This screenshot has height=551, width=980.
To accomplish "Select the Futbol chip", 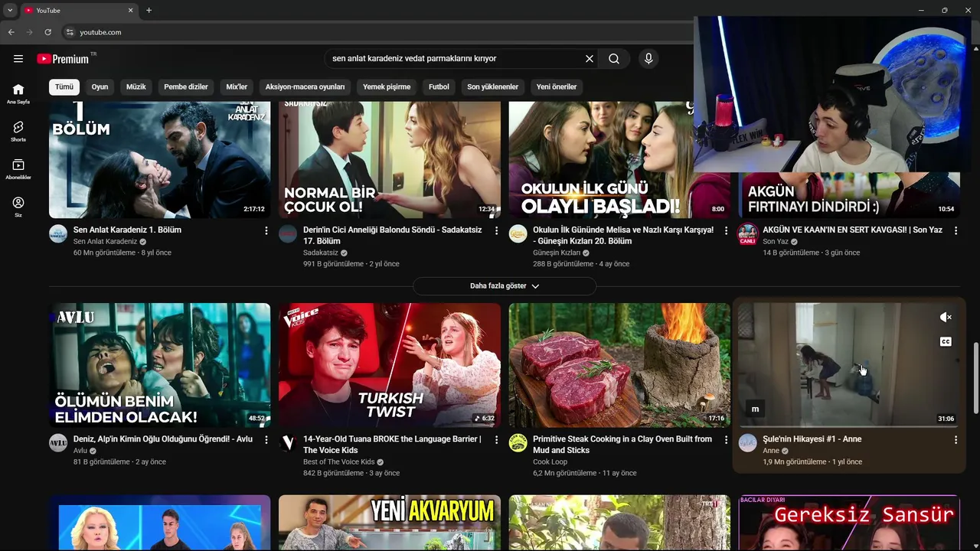I will click(439, 87).
